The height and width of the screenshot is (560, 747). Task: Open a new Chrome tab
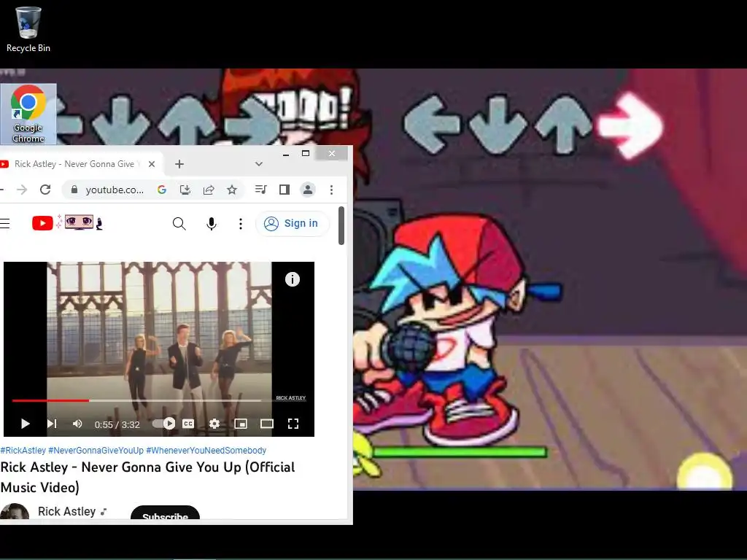[x=179, y=164]
